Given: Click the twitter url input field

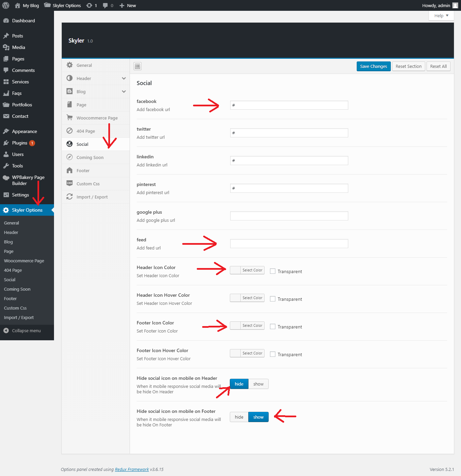Looking at the screenshot, I should pyautogui.click(x=289, y=133).
